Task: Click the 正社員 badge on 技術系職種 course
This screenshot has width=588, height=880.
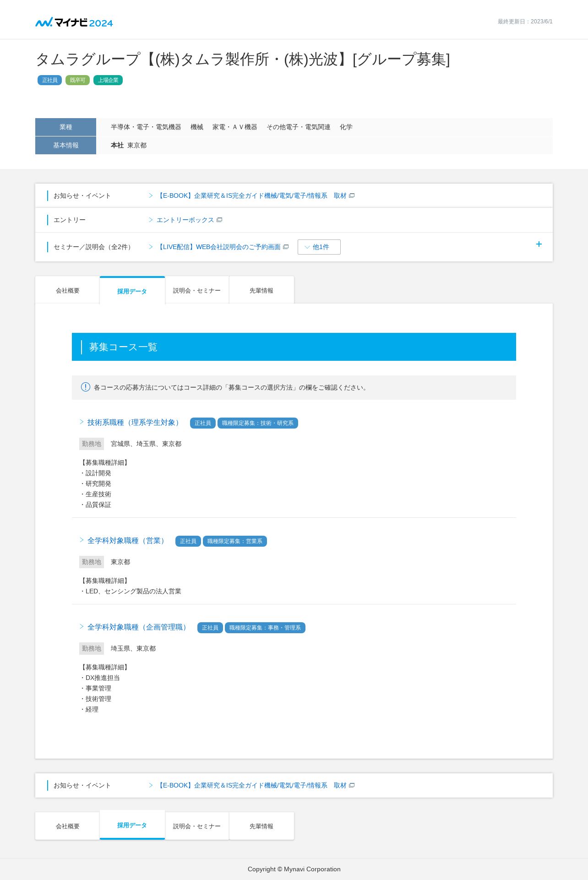Action: (203, 423)
